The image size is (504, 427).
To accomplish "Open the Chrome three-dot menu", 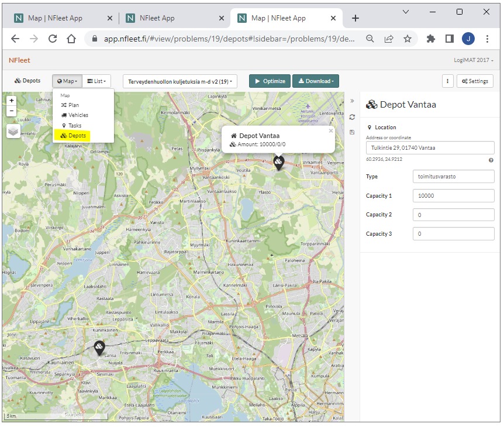I will 487,39.
